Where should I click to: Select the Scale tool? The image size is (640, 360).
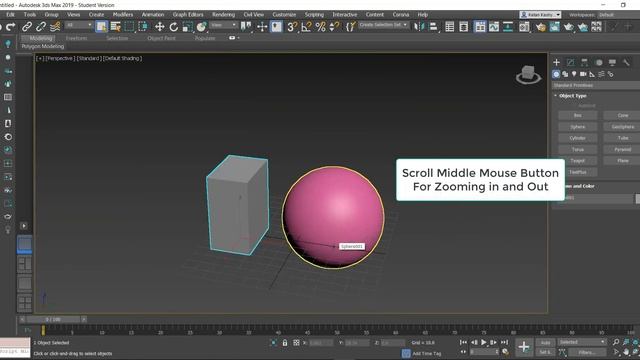(187, 27)
